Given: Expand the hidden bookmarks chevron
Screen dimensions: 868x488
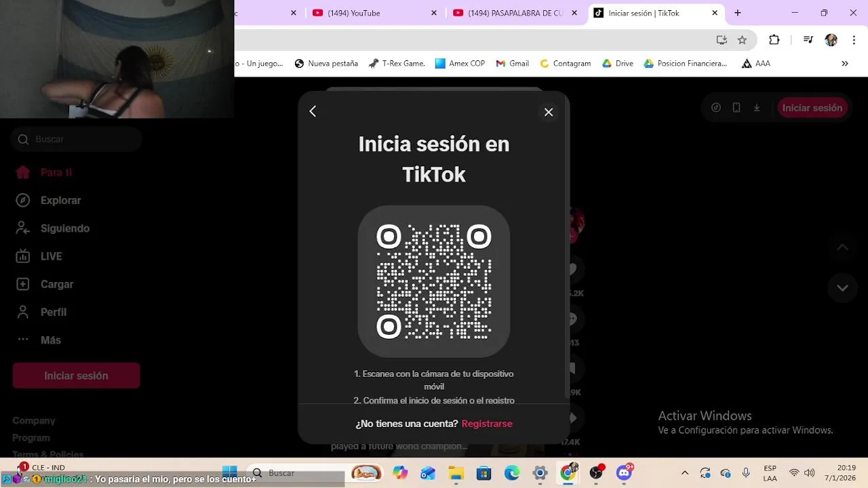Looking at the screenshot, I should coord(845,63).
